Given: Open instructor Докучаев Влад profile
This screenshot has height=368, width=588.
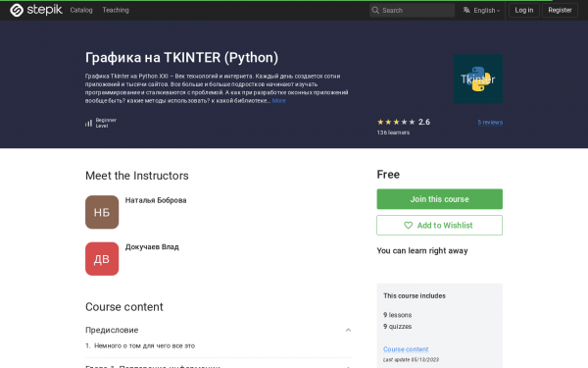Looking at the screenshot, I should 152,246.
